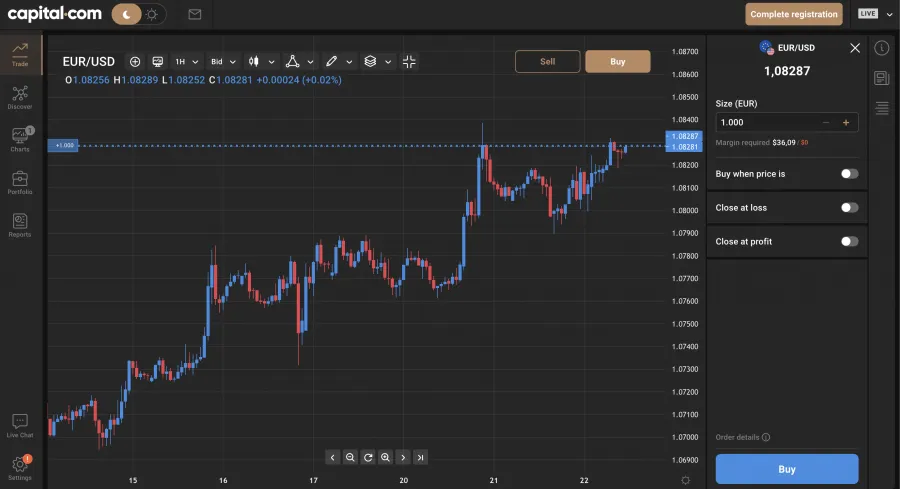
Task: Increase size with plus stepper
Action: point(845,122)
